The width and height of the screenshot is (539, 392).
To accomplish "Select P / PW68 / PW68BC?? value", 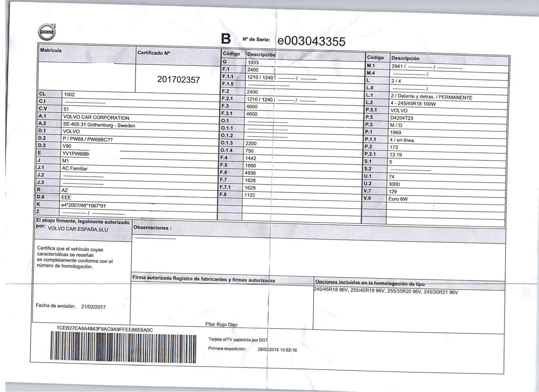I will pos(88,139).
